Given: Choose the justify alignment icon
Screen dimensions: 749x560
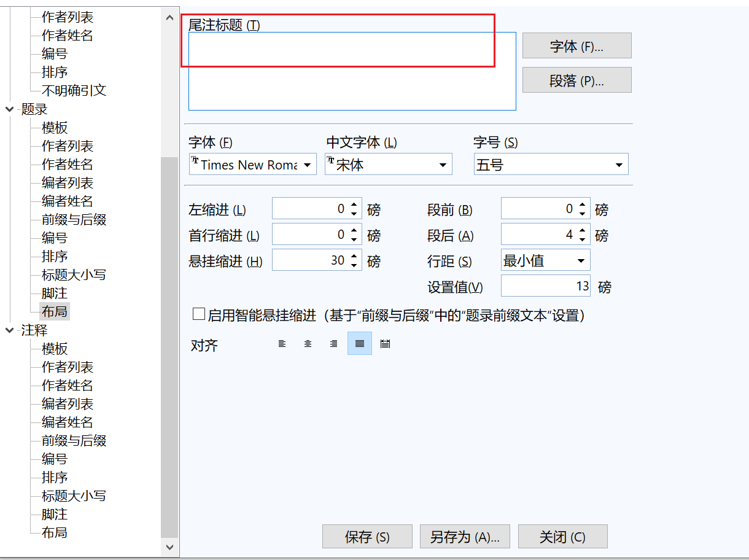Looking at the screenshot, I should tap(359, 343).
